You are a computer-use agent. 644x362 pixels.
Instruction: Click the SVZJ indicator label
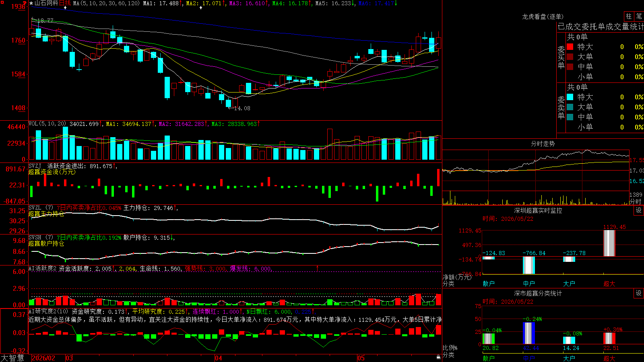(x=35, y=166)
